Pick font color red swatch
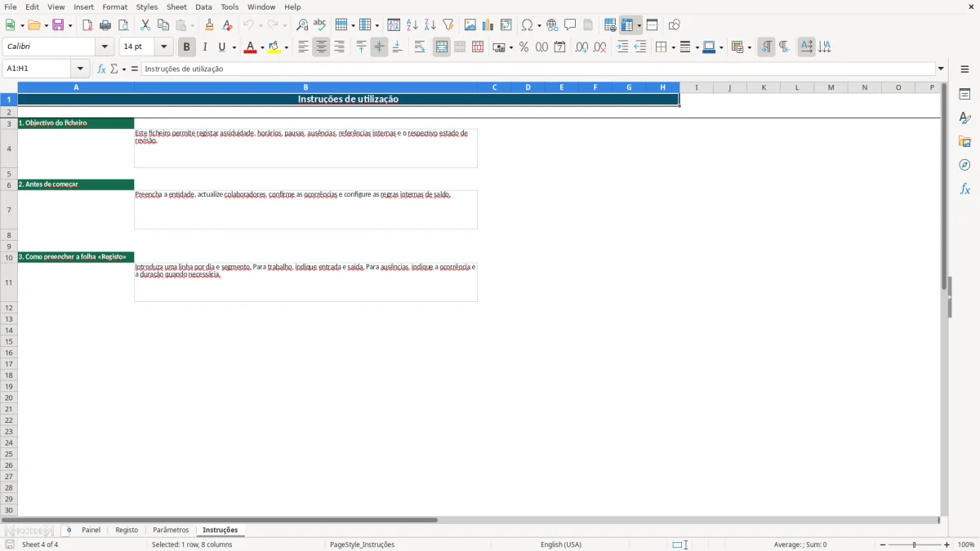 point(250,47)
